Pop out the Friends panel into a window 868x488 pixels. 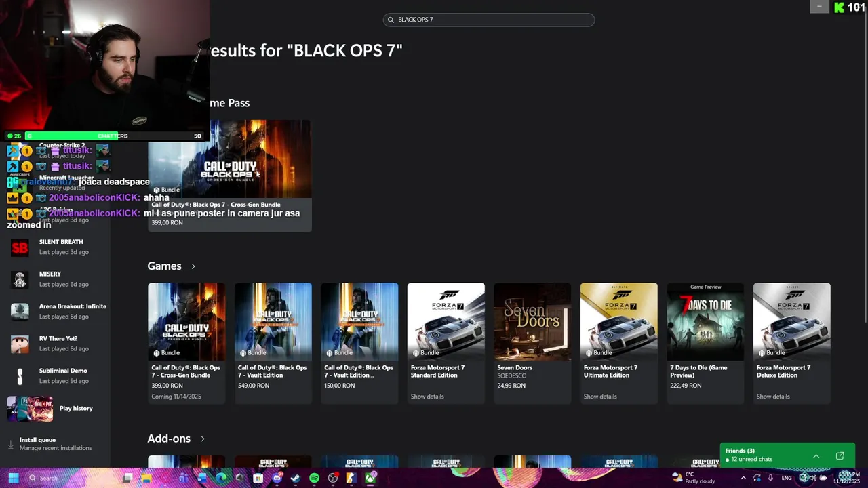click(840, 456)
